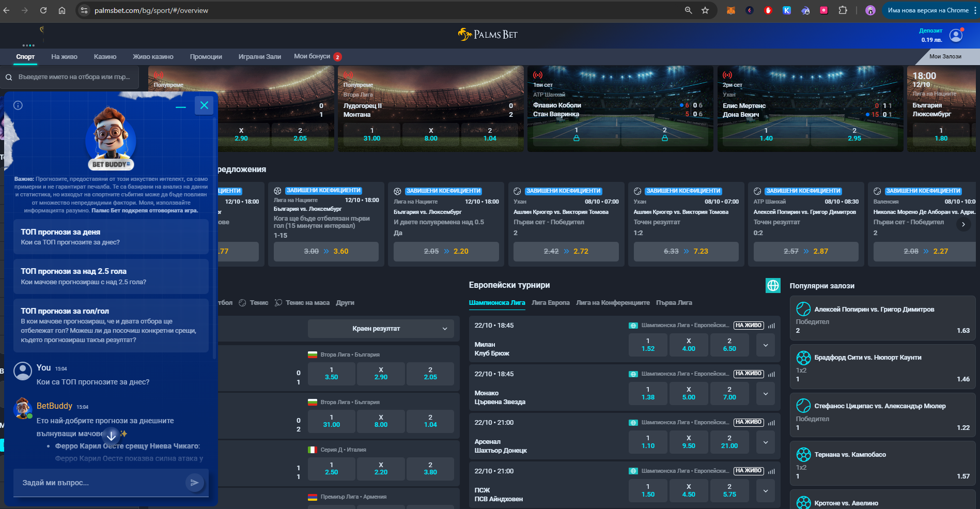This screenshot has height=509, width=980.
Task: Open the Живо казино tab
Action: pos(153,57)
